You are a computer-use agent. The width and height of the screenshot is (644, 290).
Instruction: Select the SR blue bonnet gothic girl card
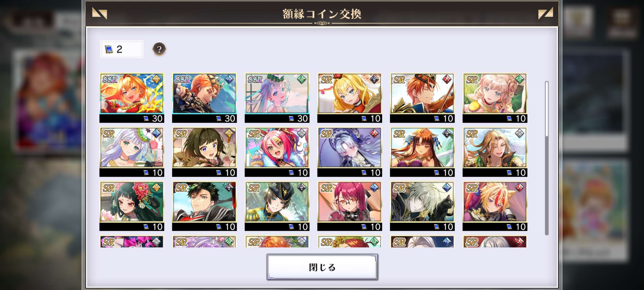tap(350, 152)
